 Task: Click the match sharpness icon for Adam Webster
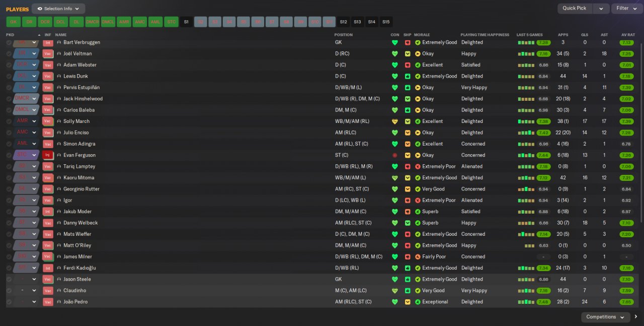click(x=408, y=65)
